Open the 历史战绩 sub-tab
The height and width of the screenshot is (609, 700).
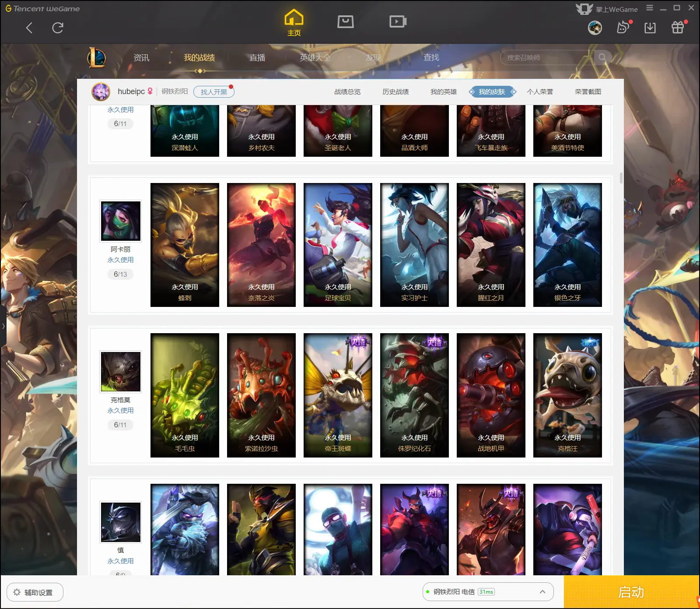(395, 92)
